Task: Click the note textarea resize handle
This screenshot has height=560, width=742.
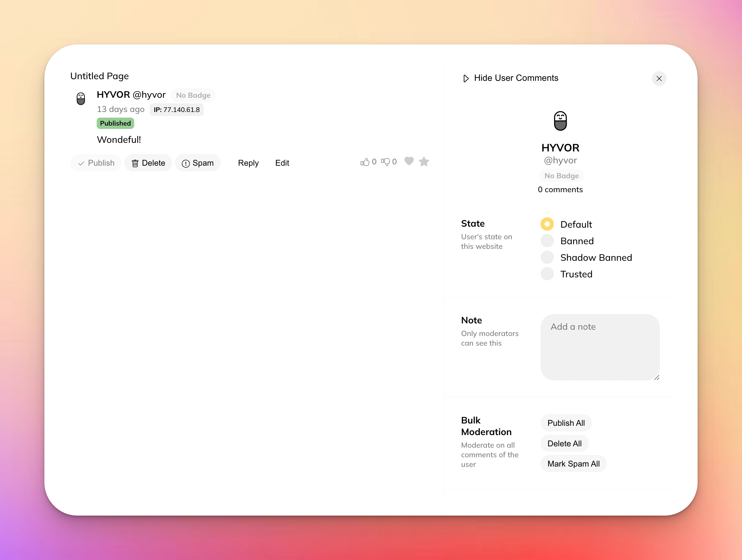Action: click(657, 378)
